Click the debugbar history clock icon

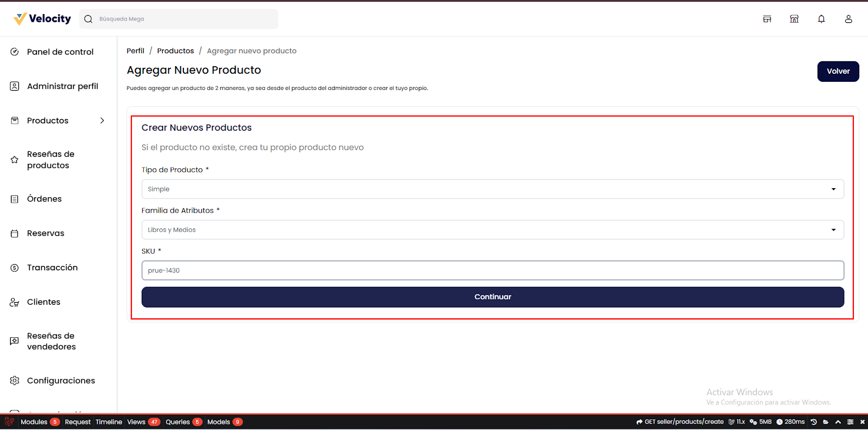[814, 422]
